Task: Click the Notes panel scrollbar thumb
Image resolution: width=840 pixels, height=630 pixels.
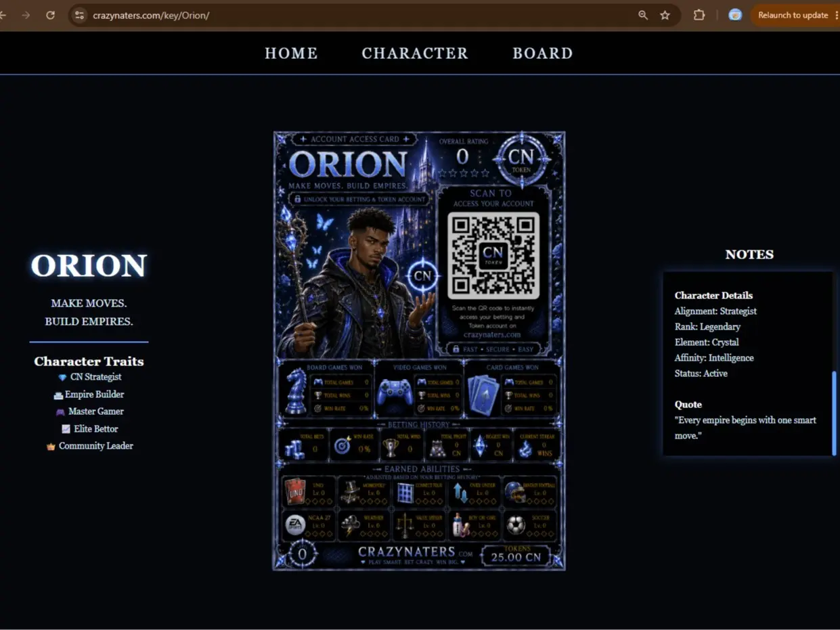Action: [x=834, y=413]
